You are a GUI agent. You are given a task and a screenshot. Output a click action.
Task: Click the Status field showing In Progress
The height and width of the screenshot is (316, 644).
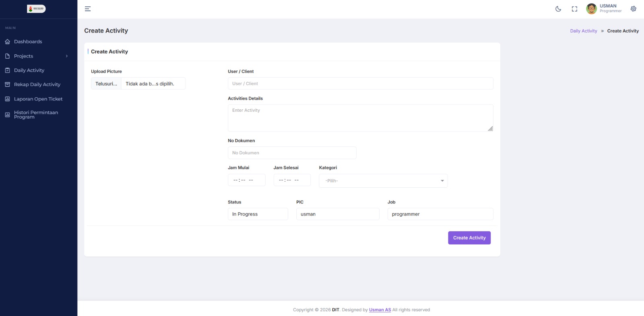[258, 214]
